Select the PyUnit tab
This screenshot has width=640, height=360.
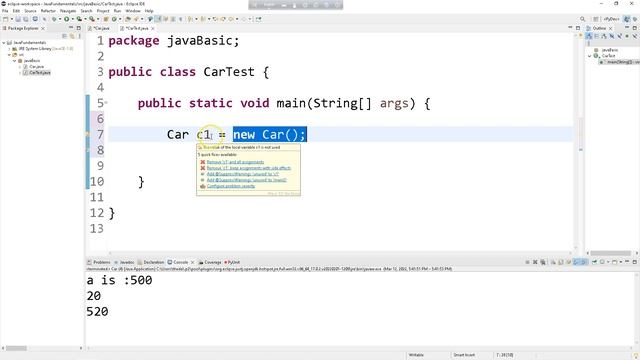(x=232, y=262)
